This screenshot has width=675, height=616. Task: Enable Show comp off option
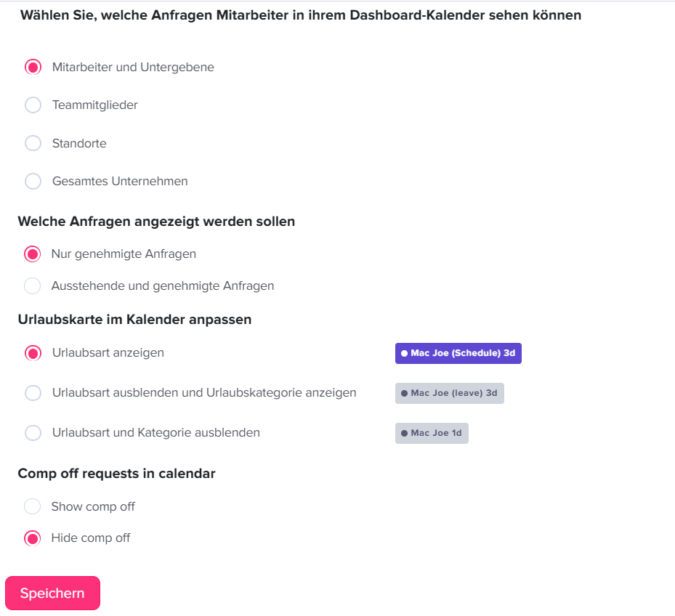[33, 506]
